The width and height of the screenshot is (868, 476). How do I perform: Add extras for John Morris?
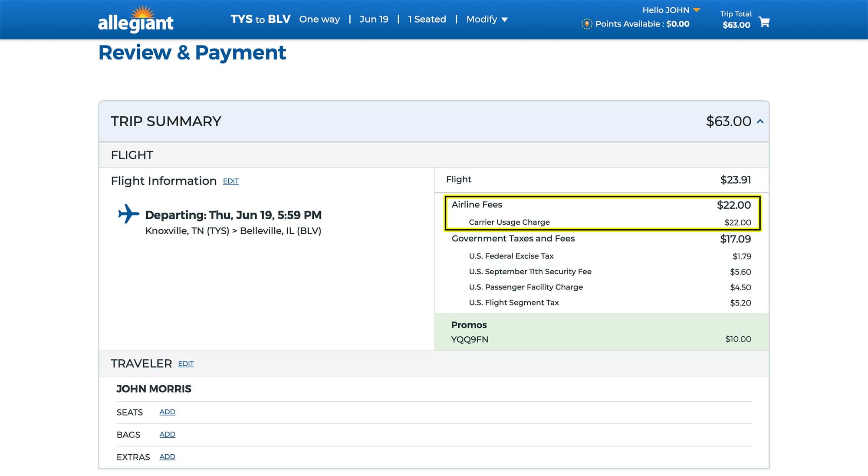pos(167,456)
